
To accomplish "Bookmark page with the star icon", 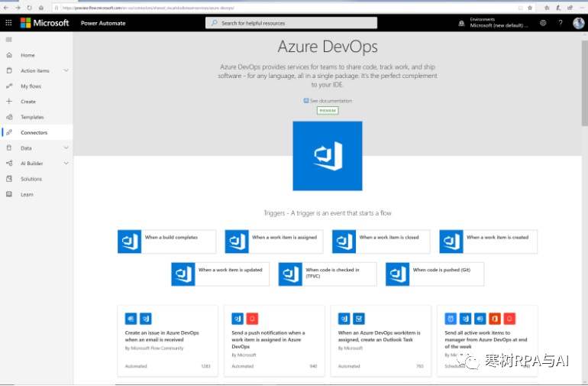I will 530,8.
